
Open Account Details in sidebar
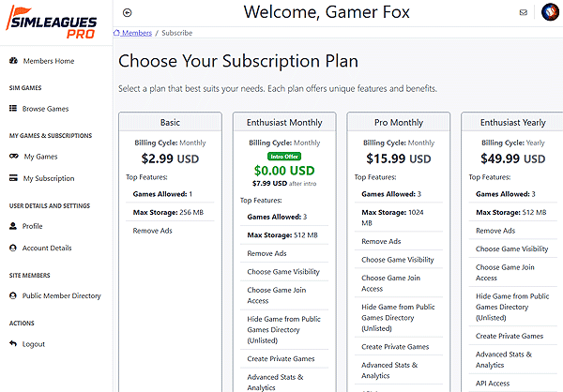[x=47, y=248]
